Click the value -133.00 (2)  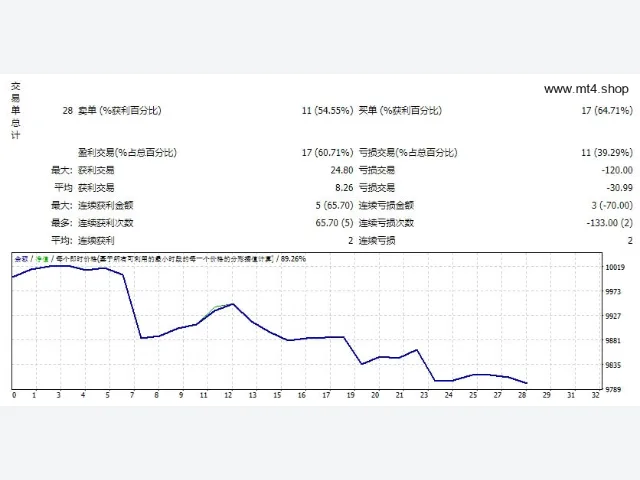(x=610, y=223)
